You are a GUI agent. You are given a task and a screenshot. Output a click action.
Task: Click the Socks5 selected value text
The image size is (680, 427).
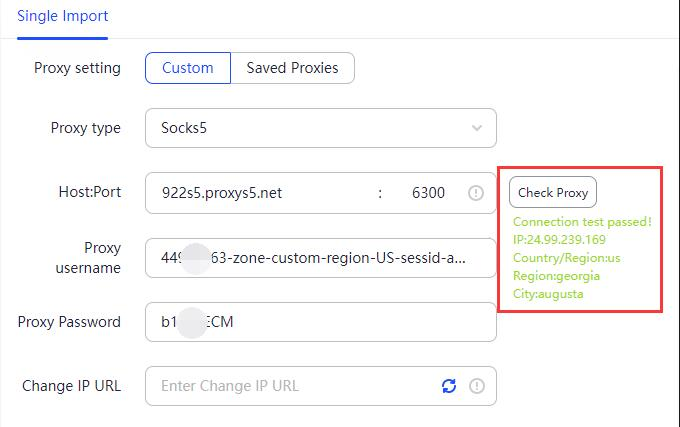pos(184,128)
